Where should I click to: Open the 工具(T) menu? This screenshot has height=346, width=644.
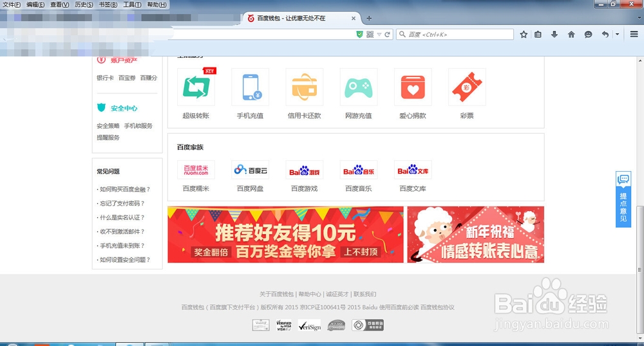[x=132, y=5]
